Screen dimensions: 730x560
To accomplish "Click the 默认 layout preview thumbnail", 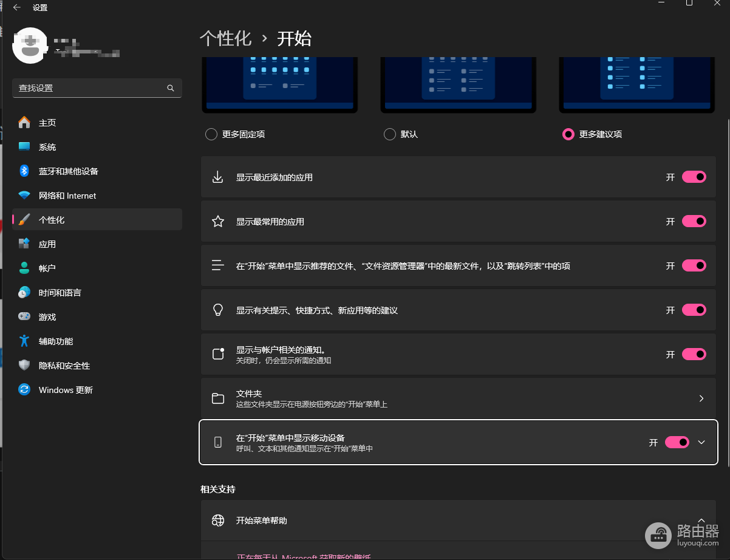I will click(x=459, y=85).
